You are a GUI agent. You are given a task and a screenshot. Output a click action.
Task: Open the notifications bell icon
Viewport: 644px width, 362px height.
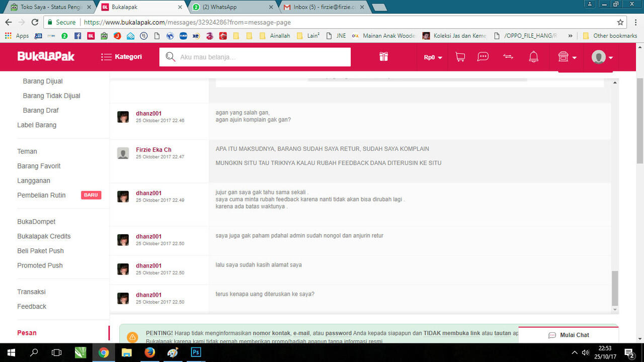(x=534, y=57)
